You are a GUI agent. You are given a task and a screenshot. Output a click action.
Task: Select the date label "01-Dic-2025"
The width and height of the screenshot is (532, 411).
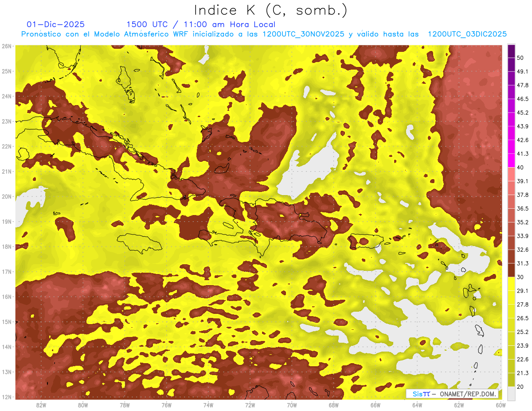coord(55,24)
